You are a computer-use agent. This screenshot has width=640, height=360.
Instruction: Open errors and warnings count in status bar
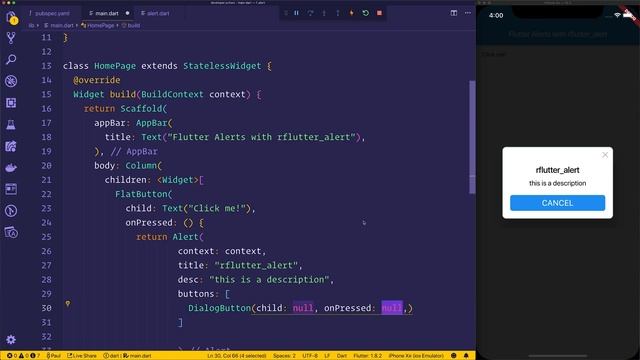[24, 356]
